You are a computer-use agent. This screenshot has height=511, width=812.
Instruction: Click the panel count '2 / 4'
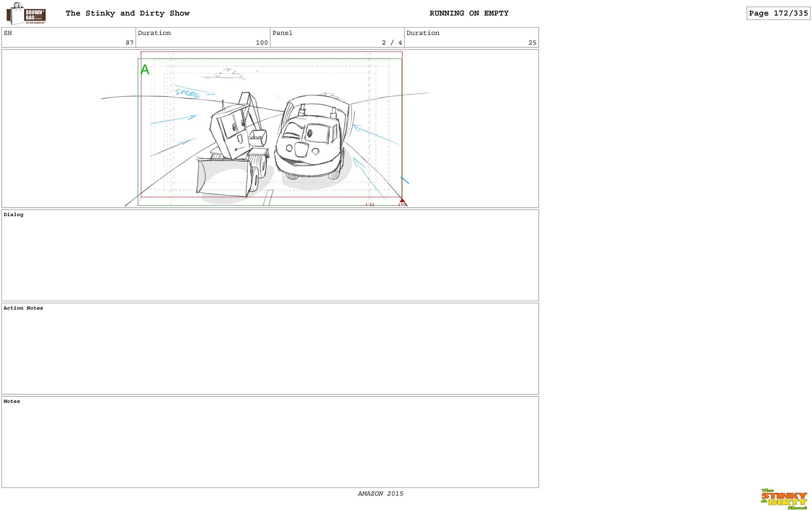coord(392,43)
